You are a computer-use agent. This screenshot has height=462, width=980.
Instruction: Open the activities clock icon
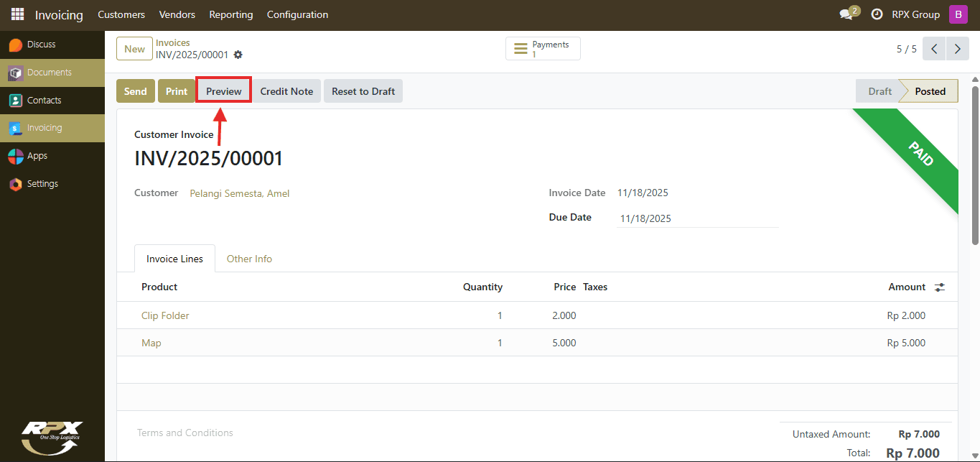pos(877,14)
